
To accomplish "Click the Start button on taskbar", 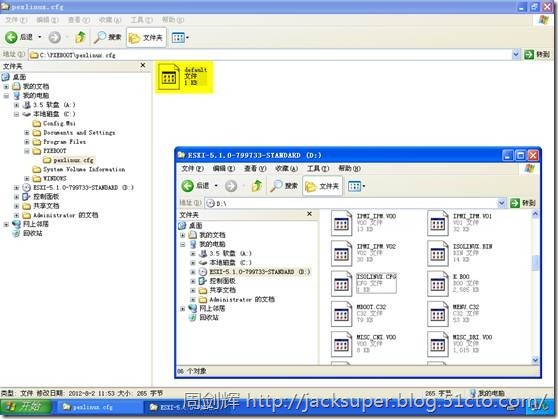I will point(26,406).
